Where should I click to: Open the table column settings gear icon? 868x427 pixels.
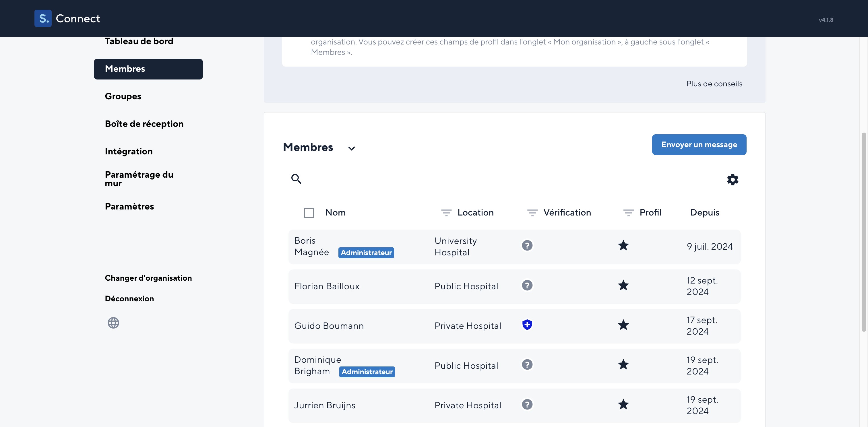[733, 179]
